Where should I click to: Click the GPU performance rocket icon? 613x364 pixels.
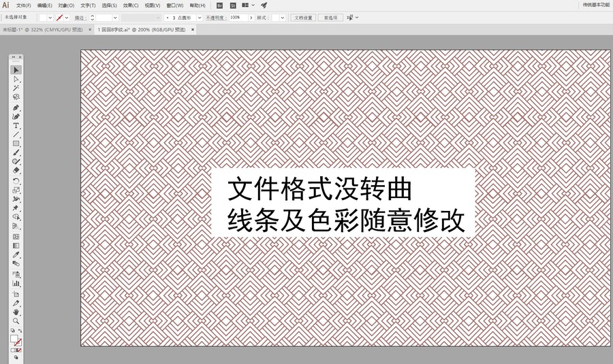(x=264, y=5)
